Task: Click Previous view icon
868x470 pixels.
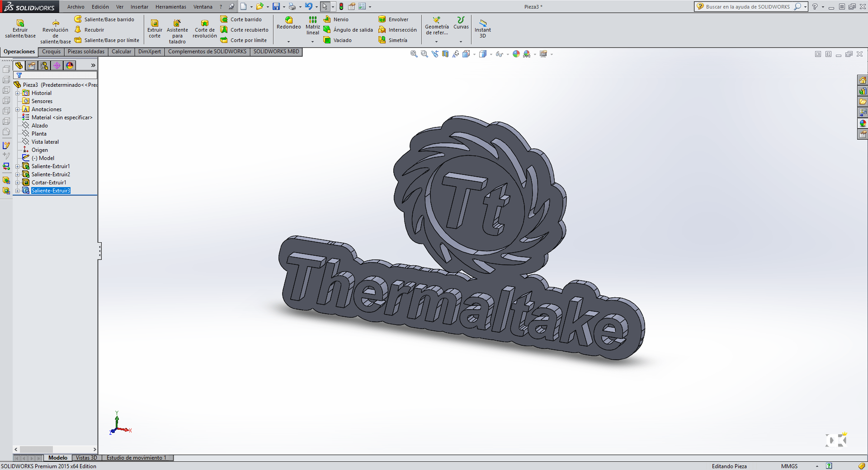Action: (x=435, y=54)
